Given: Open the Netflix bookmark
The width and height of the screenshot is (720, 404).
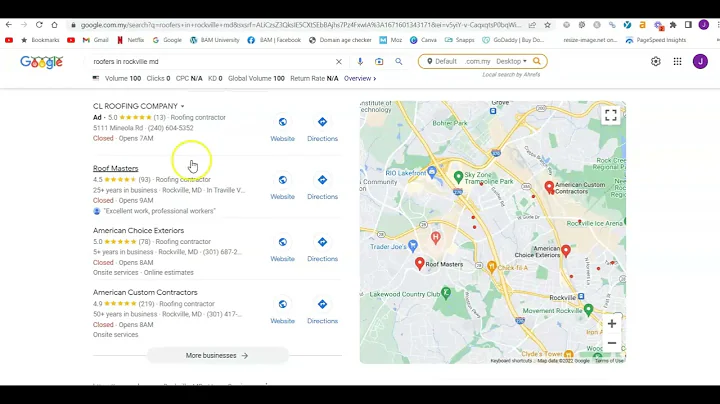Looking at the screenshot, I should pos(130,40).
